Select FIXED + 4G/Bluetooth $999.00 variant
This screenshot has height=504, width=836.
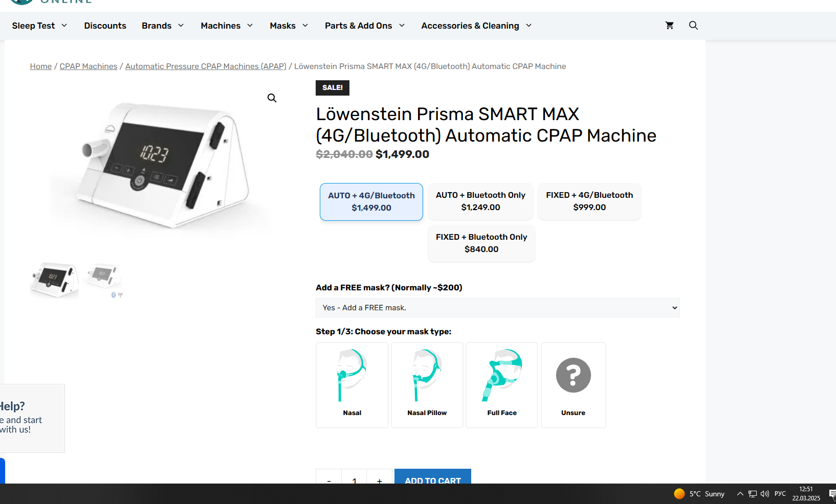(x=589, y=201)
